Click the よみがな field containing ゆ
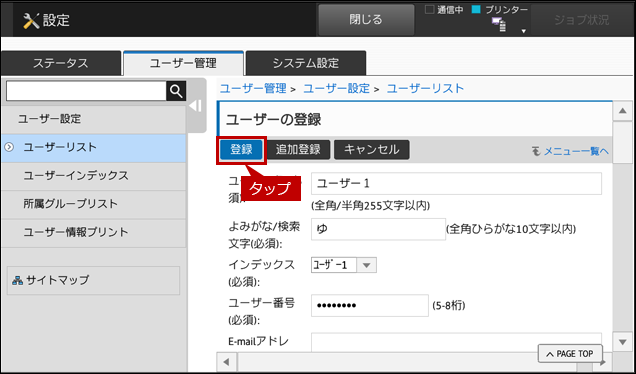Viewport: 636px width, 374px height. point(378,229)
